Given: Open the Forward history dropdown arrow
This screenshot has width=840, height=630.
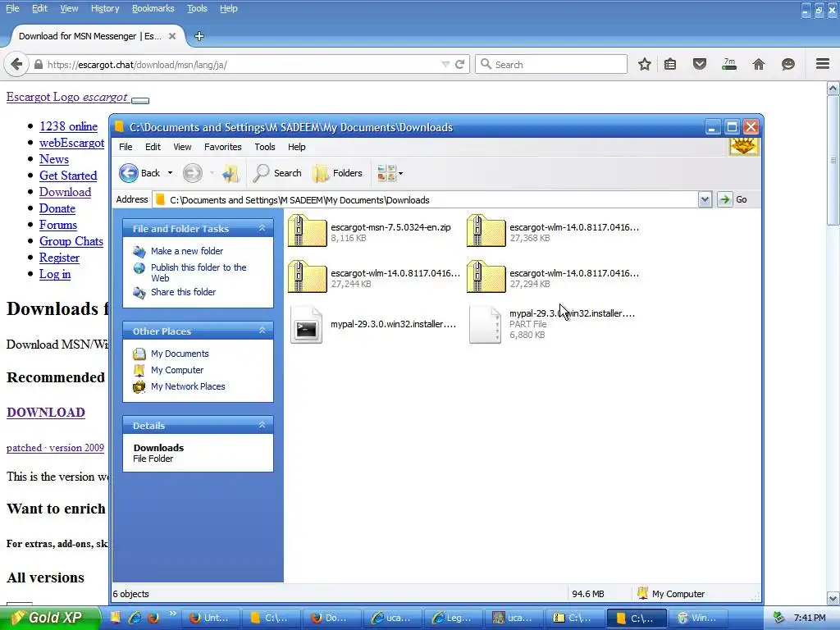Looking at the screenshot, I should 212,173.
